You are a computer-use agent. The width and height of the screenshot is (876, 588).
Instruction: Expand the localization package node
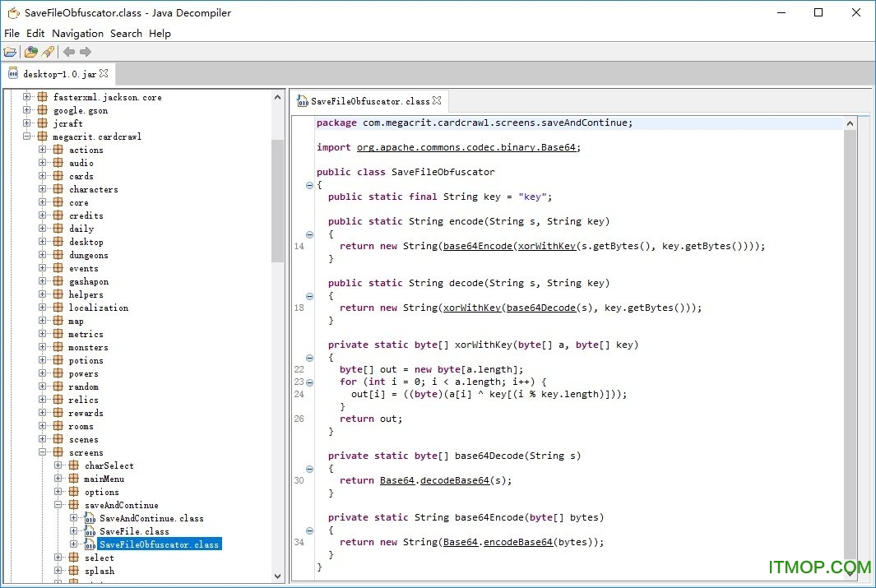coord(42,308)
